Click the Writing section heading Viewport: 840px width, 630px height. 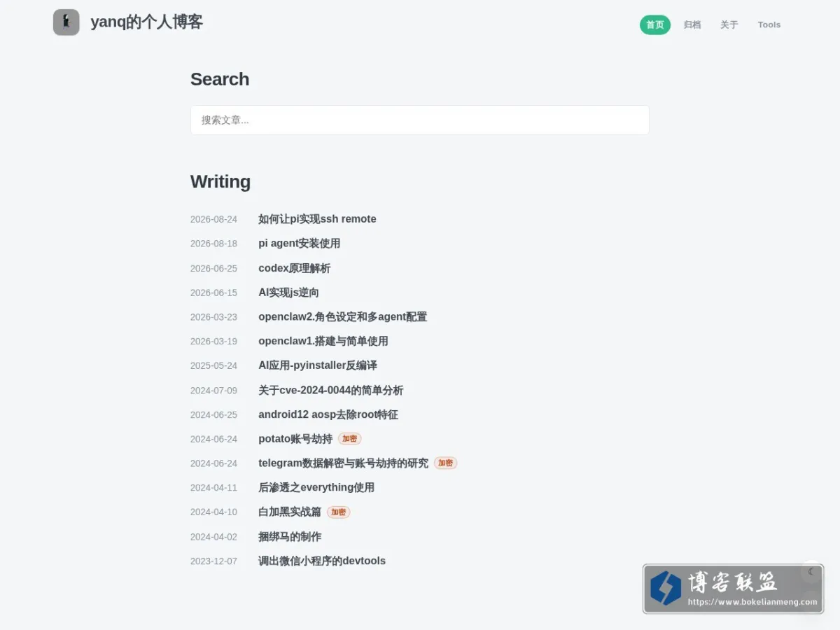pos(220,181)
